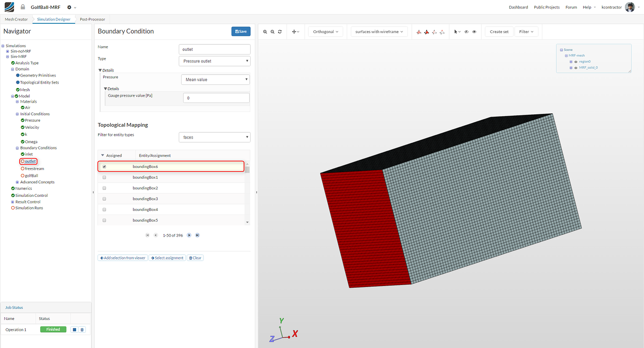Select the zoom-in magnifier tool in the viewer toolbar
644x348 pixels.
pyautogui.click(x=265, y=32)
